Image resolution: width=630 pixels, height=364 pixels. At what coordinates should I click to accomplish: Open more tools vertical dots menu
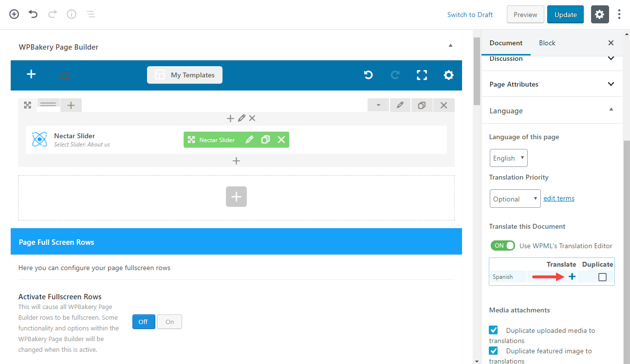click(619, 14)
